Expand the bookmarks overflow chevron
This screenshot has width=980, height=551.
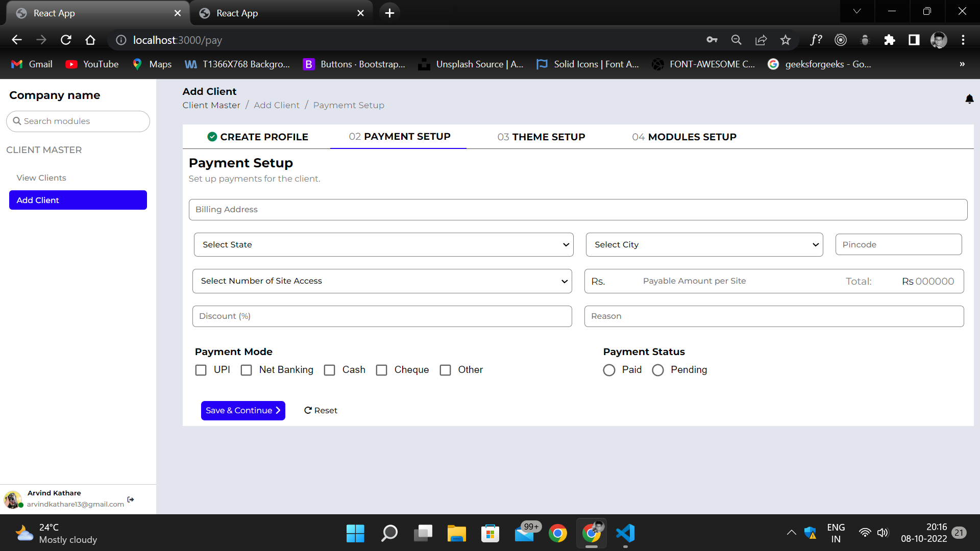[x=962, y=64]
